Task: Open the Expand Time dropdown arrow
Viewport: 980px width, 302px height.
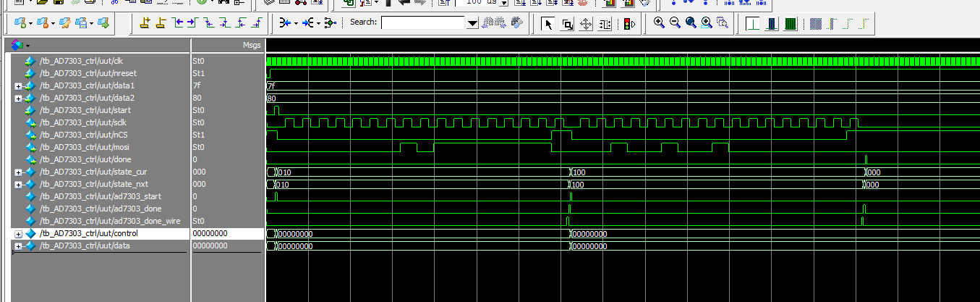Action: coord(296,24)
